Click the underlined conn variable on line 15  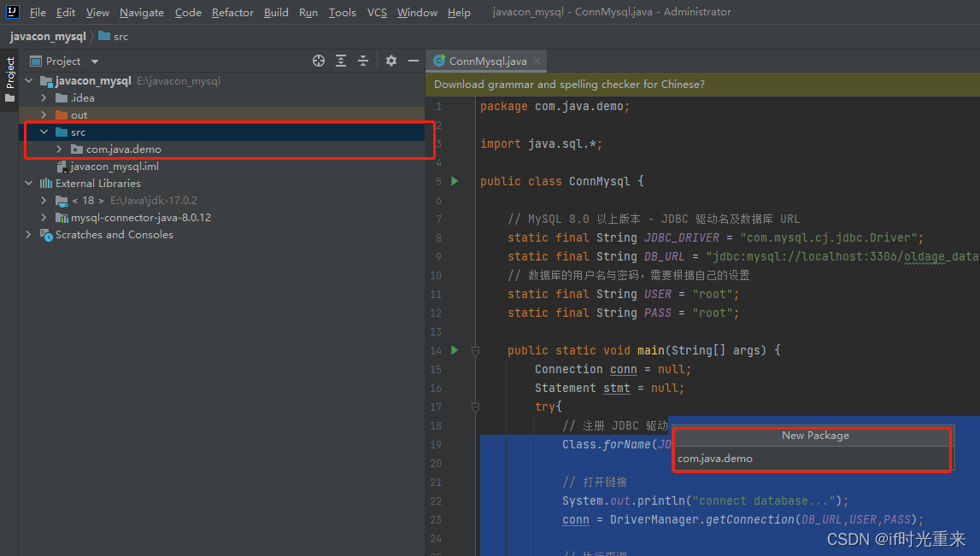[623, 370]
